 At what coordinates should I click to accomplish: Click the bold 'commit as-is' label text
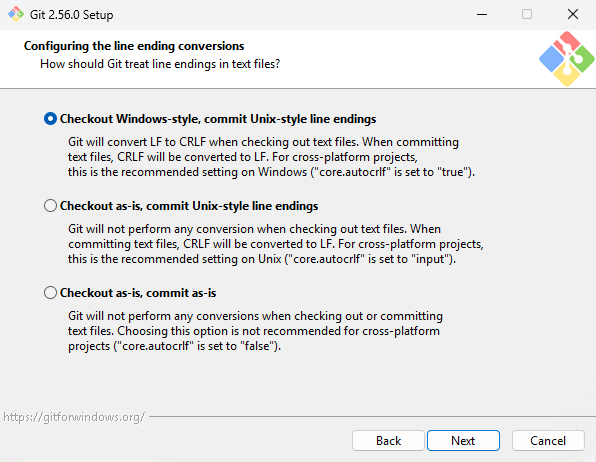tap(181, 293)
